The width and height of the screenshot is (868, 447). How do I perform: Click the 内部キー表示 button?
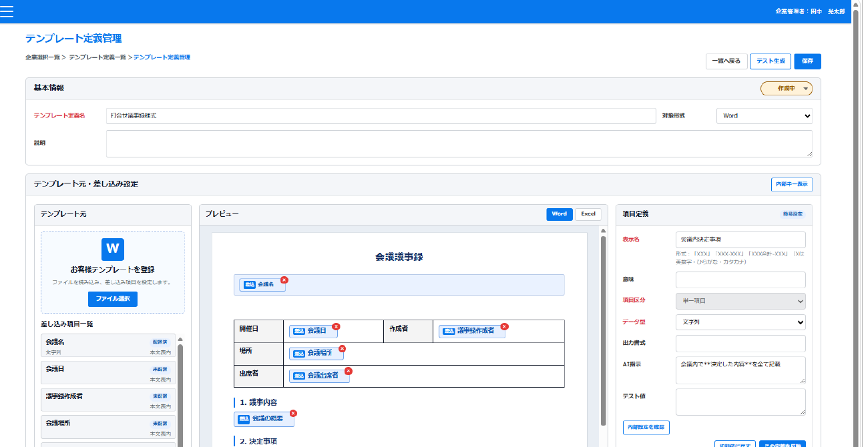coord(791,185)
